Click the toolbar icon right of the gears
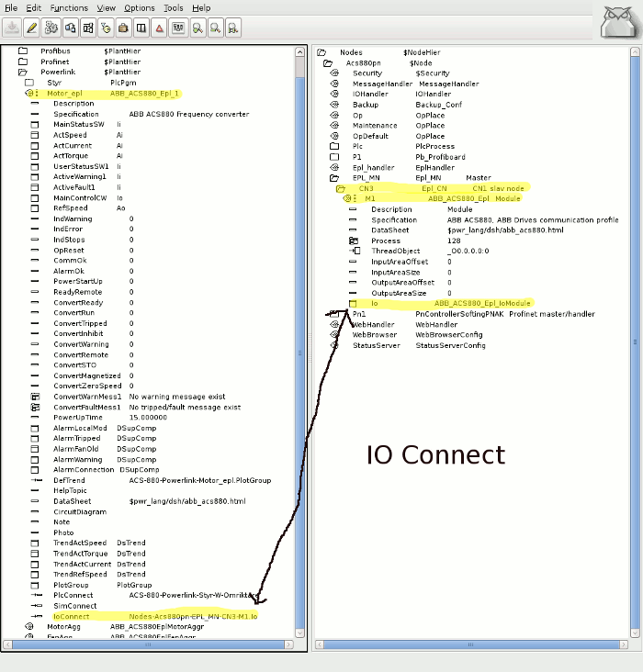The image size is (643, 672). [71, 28]
